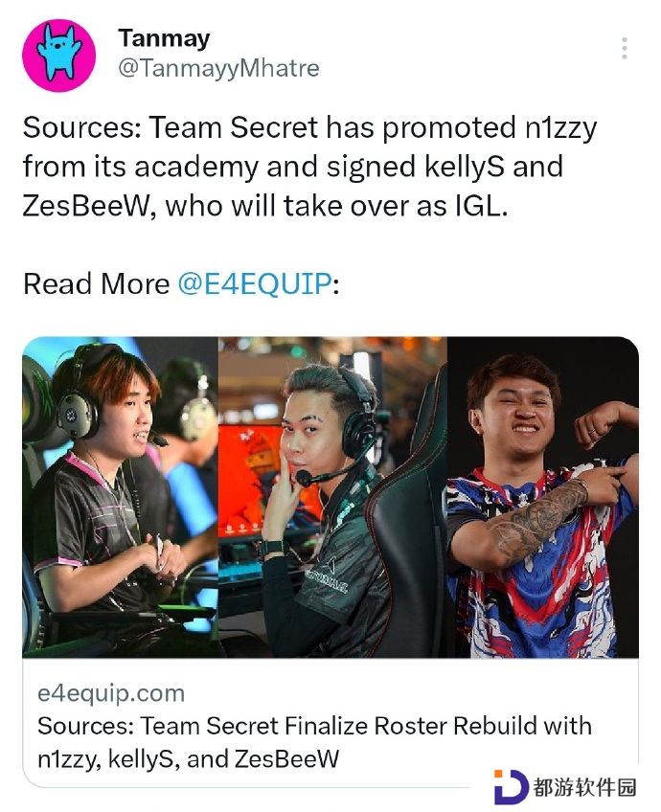This screenshot has height=812, width=661.
Task: Click the tweet text about Team Secret
Action: click(309, 167)
